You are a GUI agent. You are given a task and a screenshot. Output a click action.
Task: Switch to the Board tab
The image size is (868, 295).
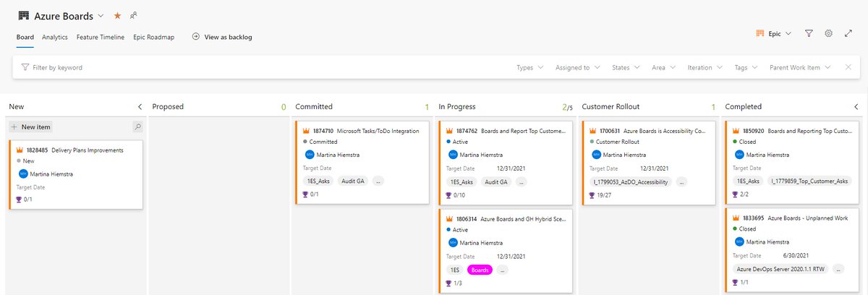coord(25,37)
